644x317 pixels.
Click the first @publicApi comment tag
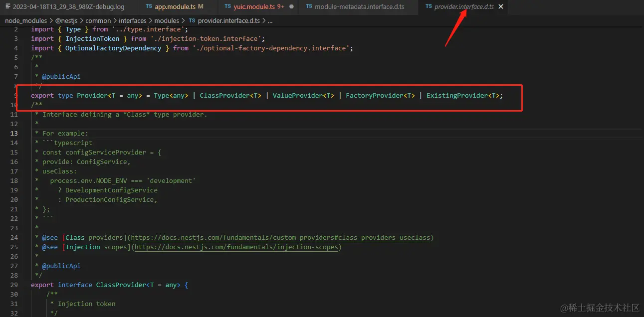pyautogui.click(x=61, y=77)
